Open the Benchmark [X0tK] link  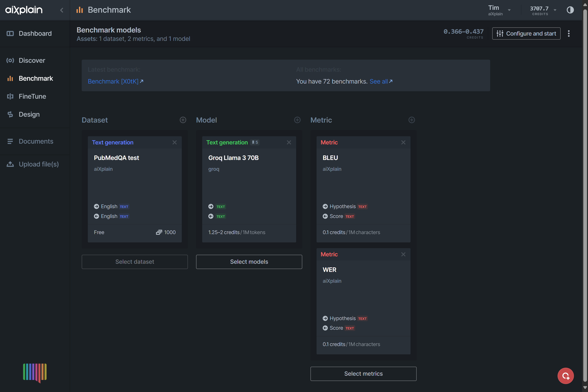pyautogui.click(x=115, y=81)
